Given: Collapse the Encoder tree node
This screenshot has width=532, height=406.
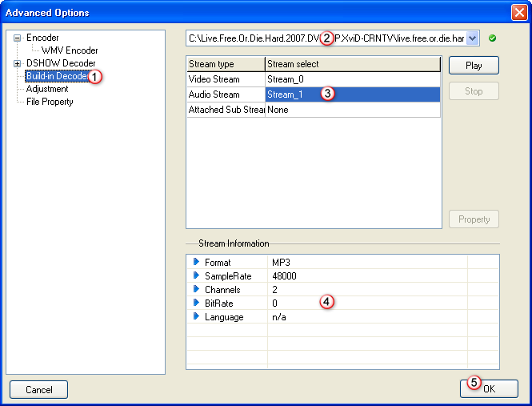Looking at the screenshot, I should pos(18,38).
